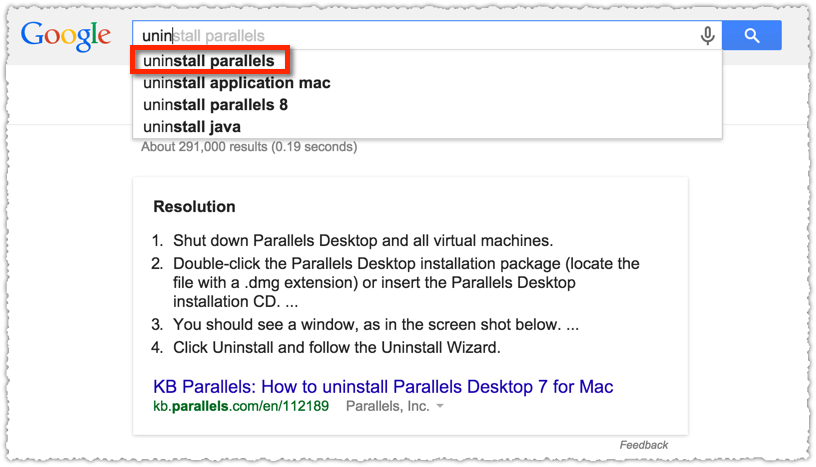Click step 'Shut down Parallels Desktop' text
The width and height of the screenshot is (816, 467).
tap(363, 241)
